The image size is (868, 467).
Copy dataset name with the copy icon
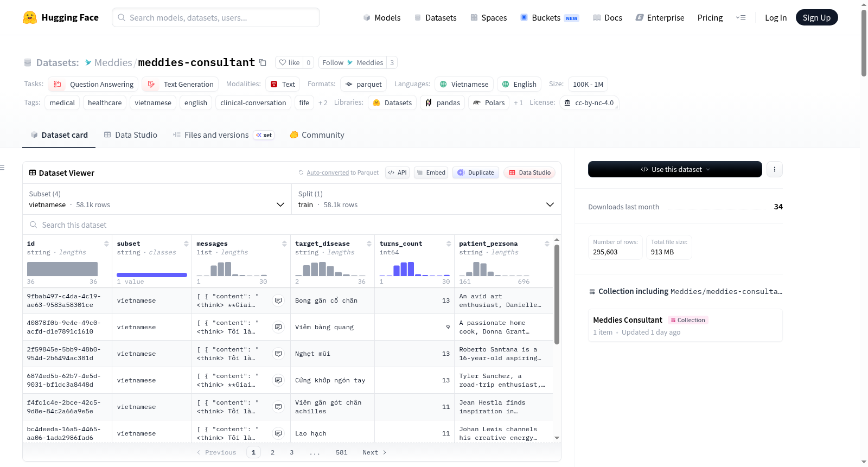click(x=263, y=62)
